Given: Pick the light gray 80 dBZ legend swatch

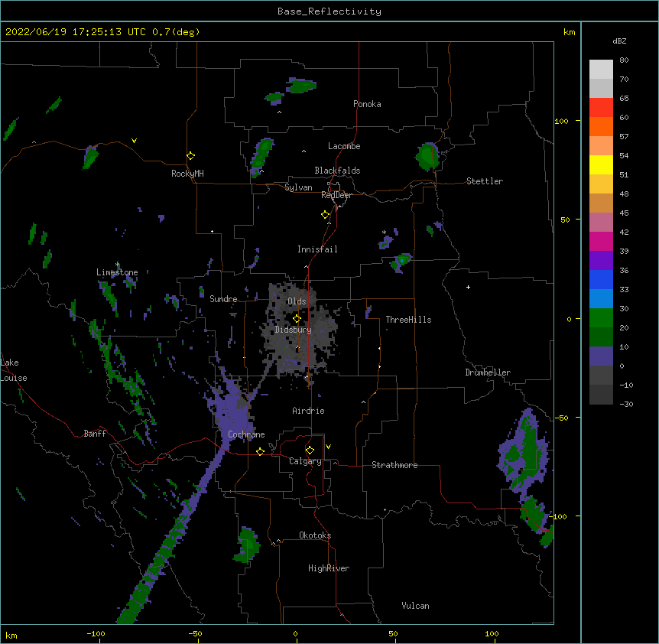Looking at the screenshot, I should point(601,70).
